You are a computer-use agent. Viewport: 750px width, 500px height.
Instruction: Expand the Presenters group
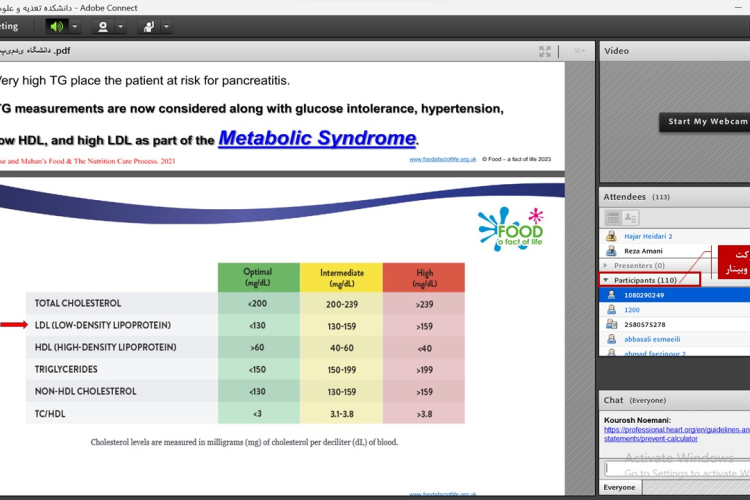click(605, 265)
